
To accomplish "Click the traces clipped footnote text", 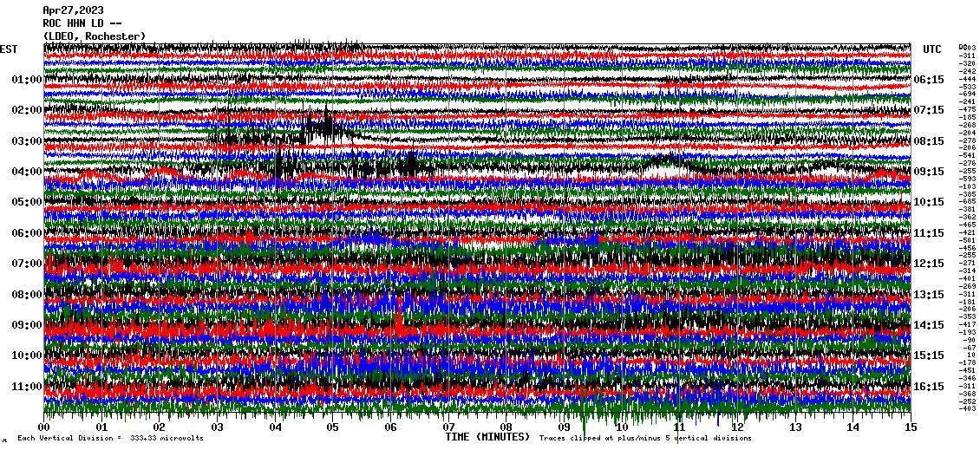I will tap(646, 439).
